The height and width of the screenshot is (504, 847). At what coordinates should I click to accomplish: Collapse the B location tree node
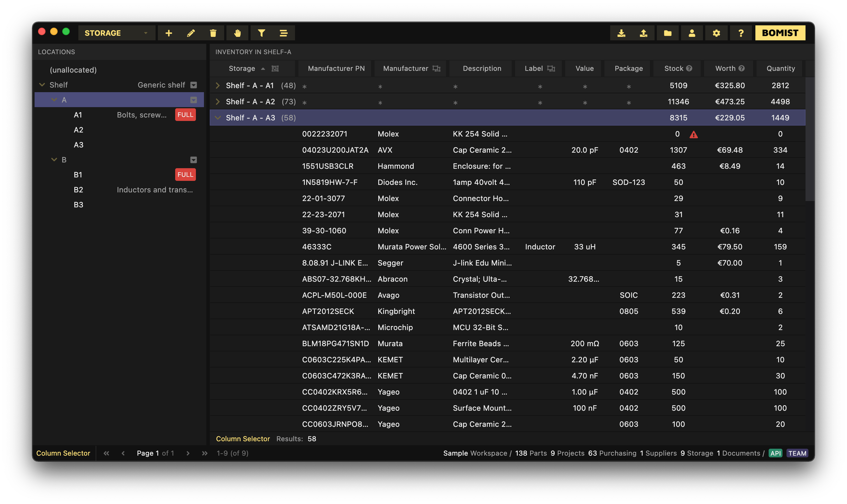[x=54, y=159]
